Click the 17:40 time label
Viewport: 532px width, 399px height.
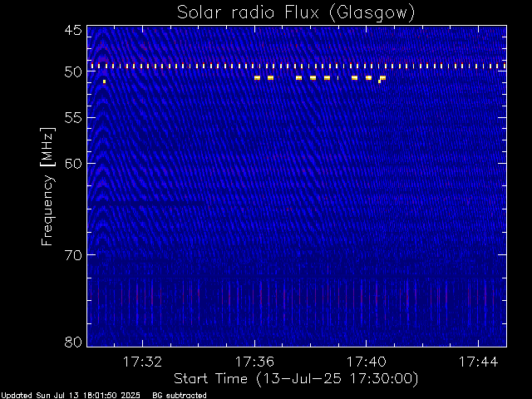(x=367, y=362)
